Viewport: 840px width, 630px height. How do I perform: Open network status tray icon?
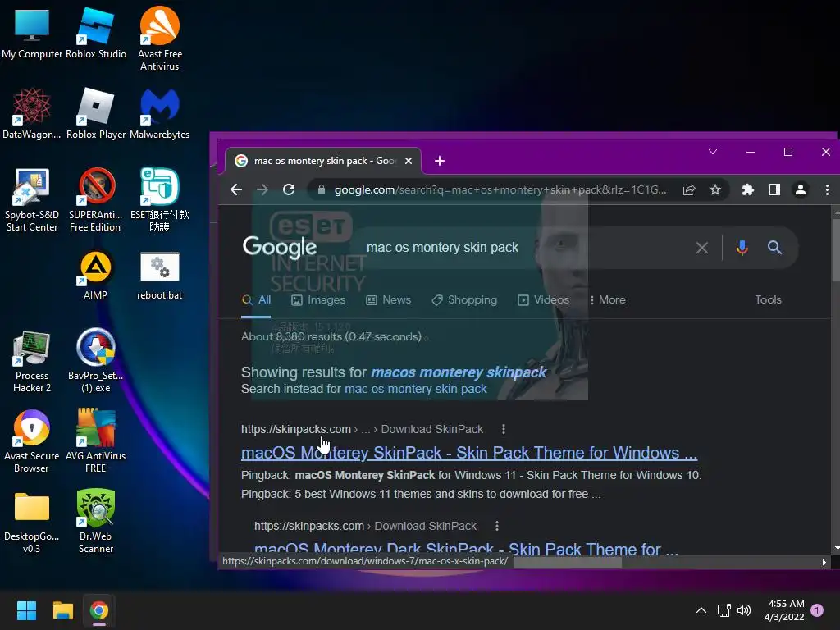point(724,610)
